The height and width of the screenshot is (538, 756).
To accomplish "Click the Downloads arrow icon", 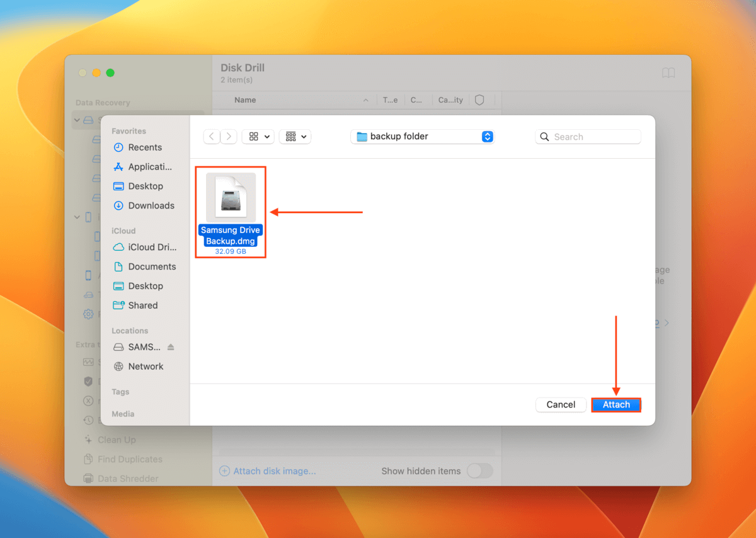I will click(118, 205).
